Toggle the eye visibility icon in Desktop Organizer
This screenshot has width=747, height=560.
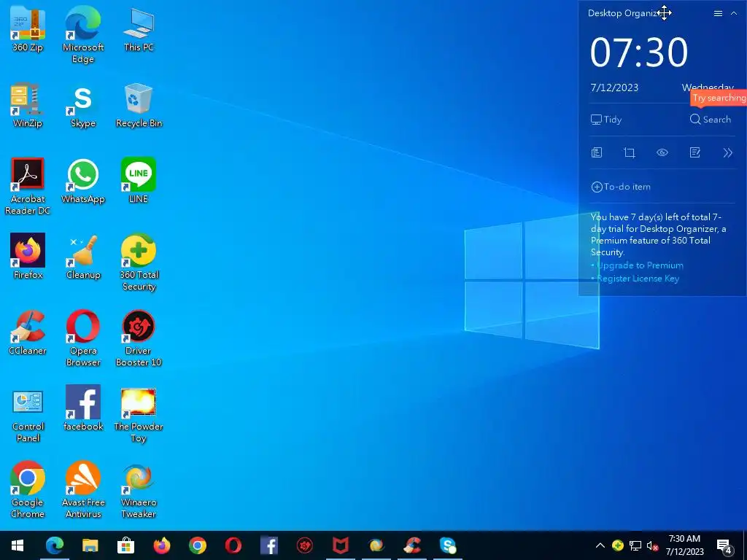click(662, 152)
